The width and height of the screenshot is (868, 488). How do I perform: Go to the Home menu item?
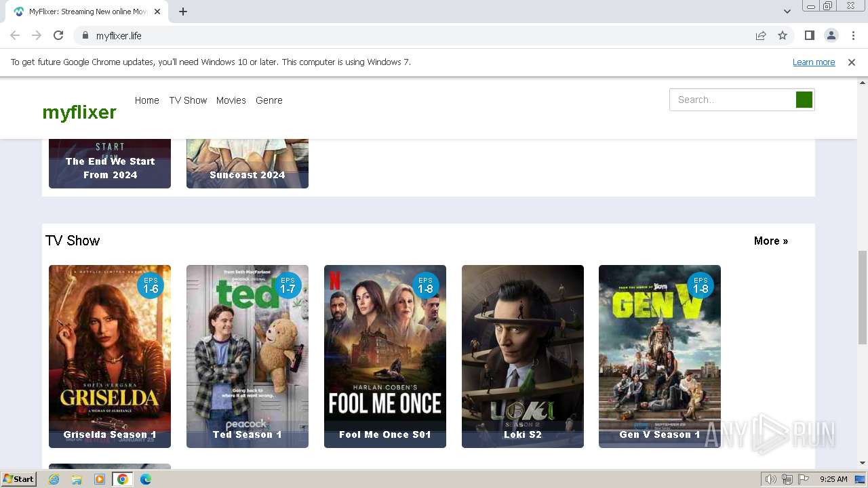146,100
